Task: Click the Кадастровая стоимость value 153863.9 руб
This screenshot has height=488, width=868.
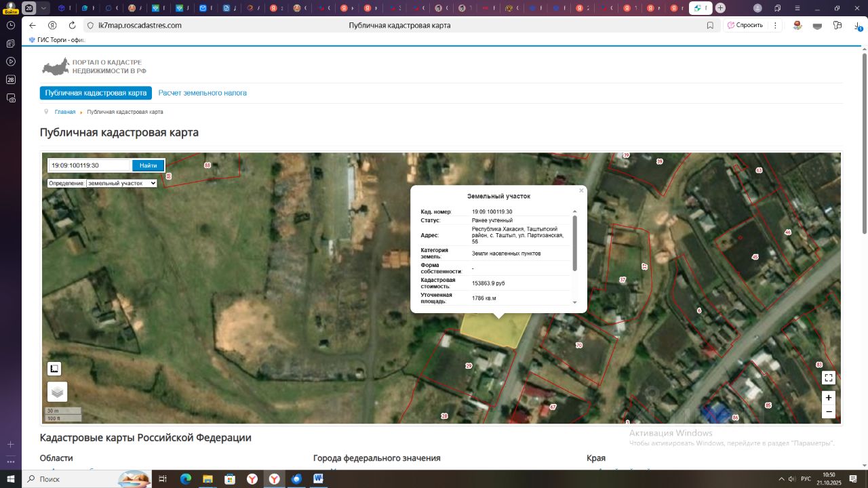Action: (x=488, y=283)
